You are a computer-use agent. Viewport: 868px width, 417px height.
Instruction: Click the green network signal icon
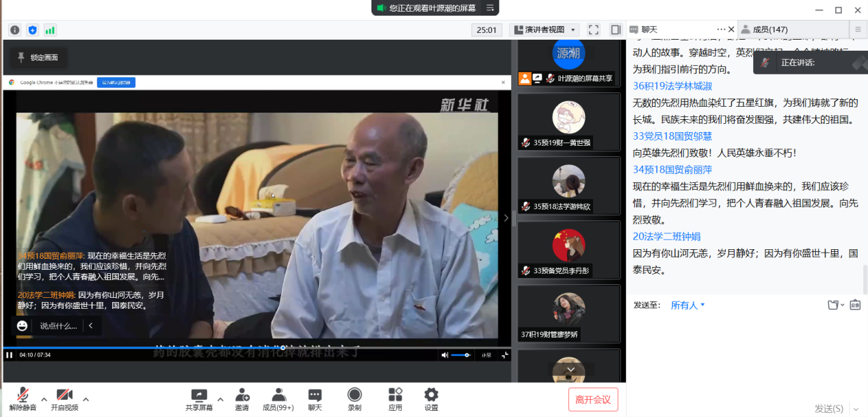(x=50, y=30)
